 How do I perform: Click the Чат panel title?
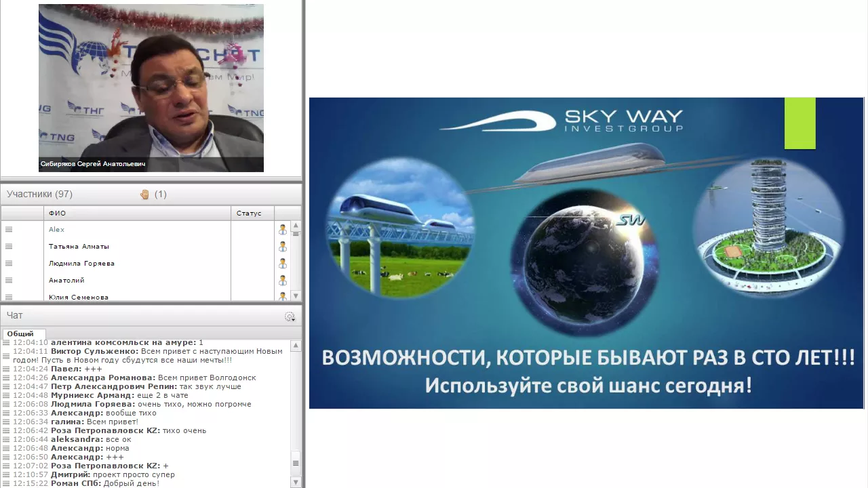[x=15, y=316]
